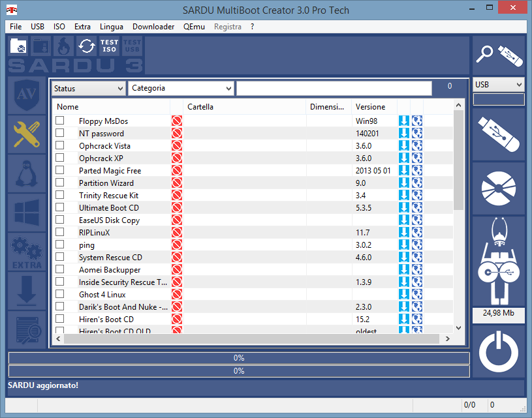The height and width of the screenshot is (418, 532).
Task: Download Floppy MsDos with blue arrow
Action: click(404, 121)
